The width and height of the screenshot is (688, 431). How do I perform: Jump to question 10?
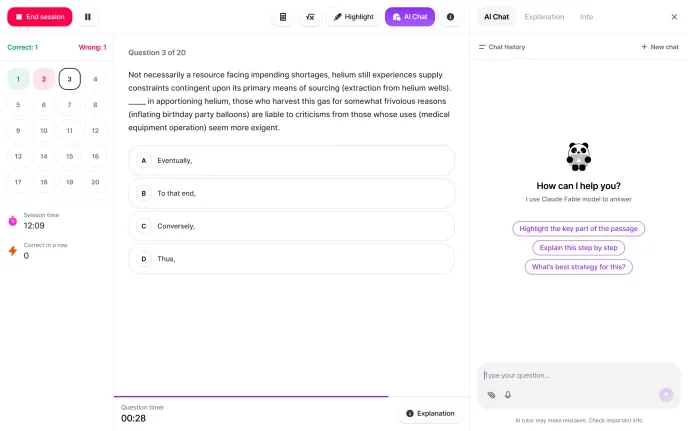click(44, 130)
